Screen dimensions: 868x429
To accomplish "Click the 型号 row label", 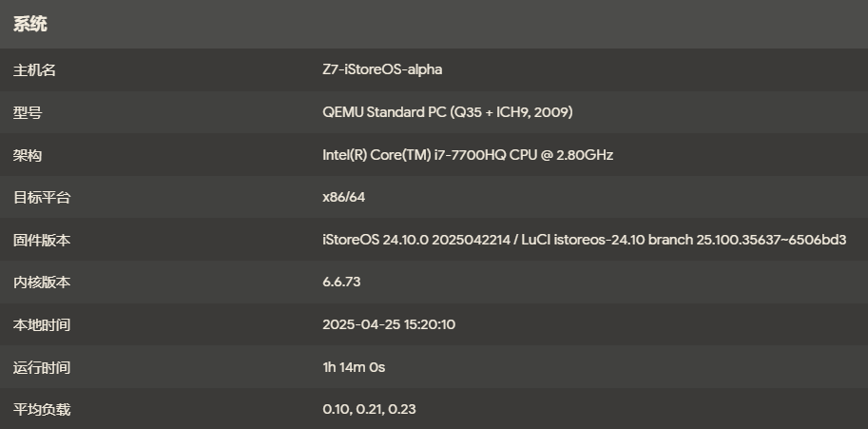I will point(27,113).
